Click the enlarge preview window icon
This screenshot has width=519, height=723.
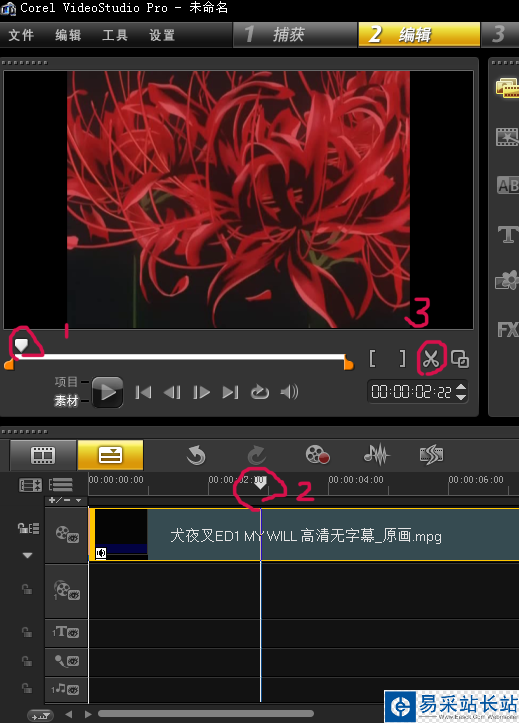460,359
